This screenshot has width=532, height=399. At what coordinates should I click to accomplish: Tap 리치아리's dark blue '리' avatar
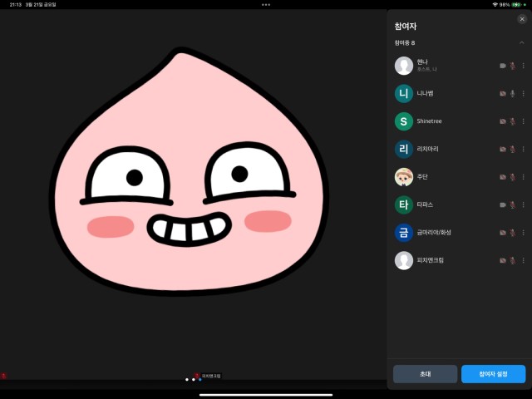[404, 149]
